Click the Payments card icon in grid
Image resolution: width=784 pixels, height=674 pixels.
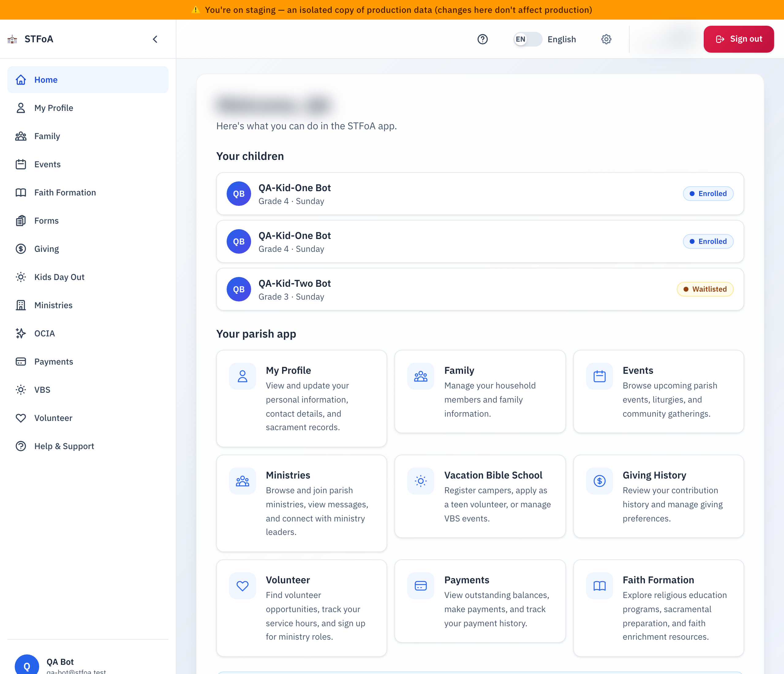[x=421, y=586]
